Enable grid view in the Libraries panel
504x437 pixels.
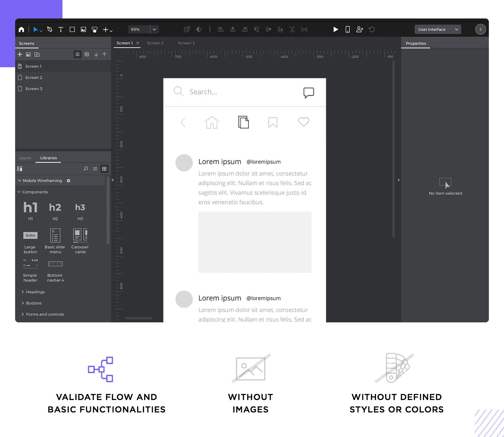point(104,169)
